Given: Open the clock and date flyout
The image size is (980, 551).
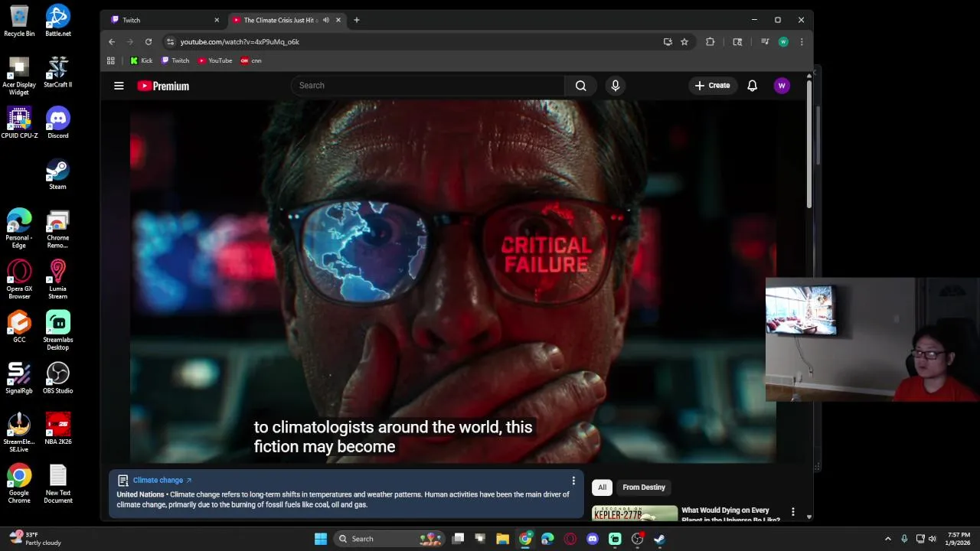Looking at the screenshot, I should point(959,539).
